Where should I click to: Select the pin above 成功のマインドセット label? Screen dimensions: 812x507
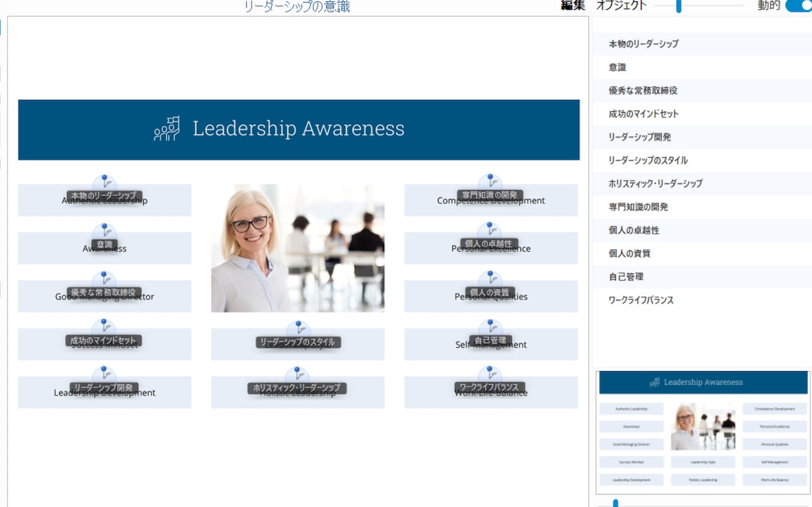point(104,327)
